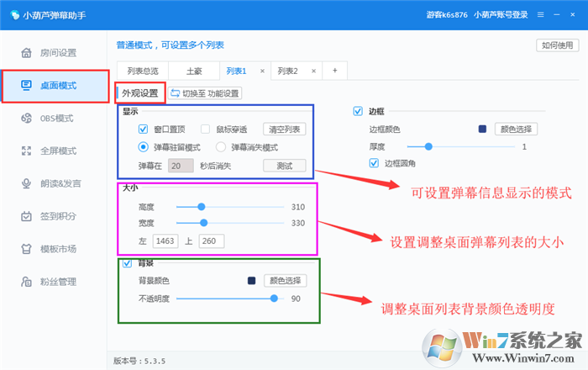Viewport: 588px width, 370px height.
Task: Click the swap arrows icon on 切换至功能设置
Action: coord(175,93)
